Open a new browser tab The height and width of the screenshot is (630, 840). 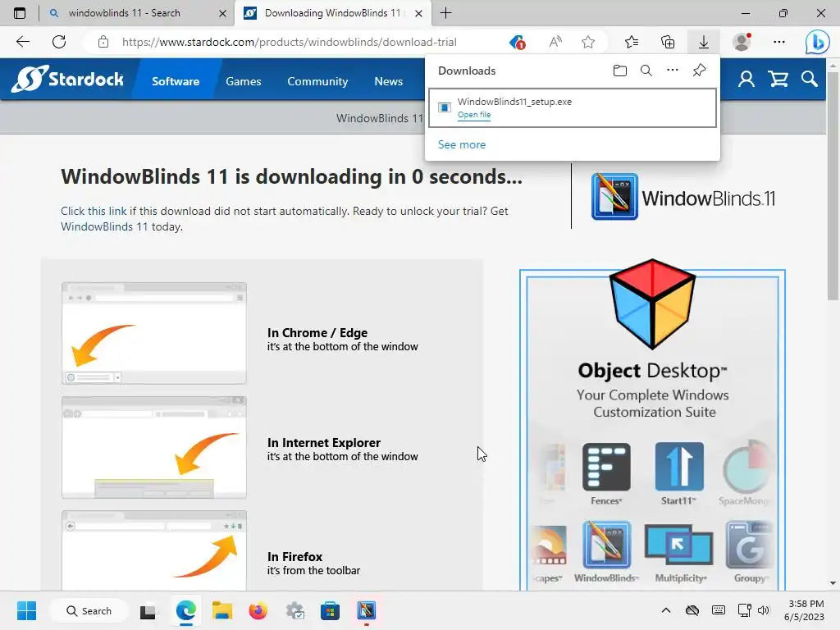[x=445, y=13]
